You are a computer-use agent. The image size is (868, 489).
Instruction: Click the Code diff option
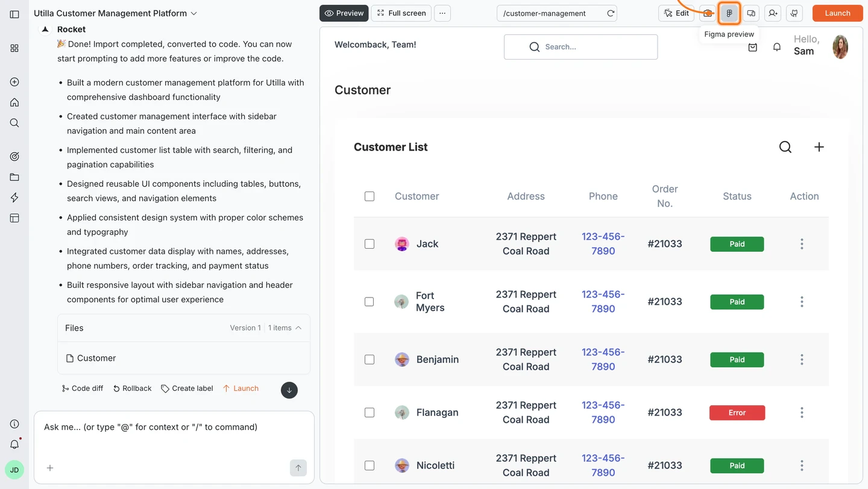[82, 388]
